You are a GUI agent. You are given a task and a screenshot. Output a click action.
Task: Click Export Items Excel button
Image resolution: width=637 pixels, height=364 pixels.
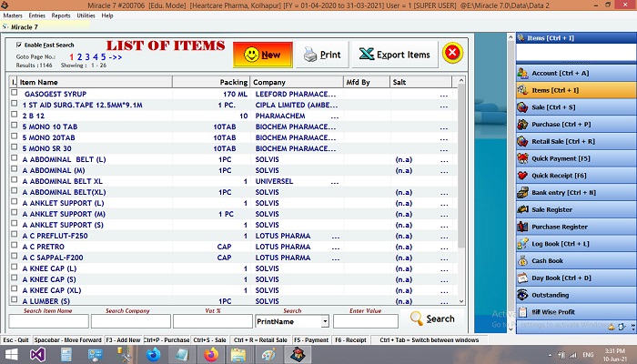tap(394, 55)
